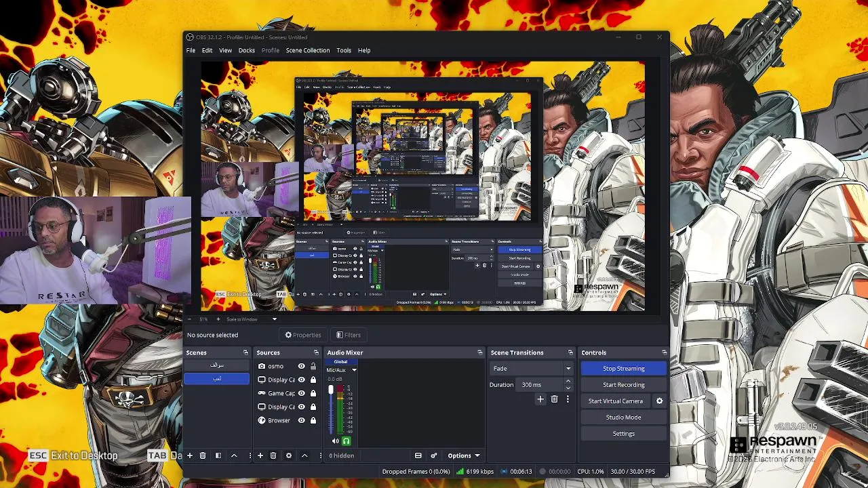Open the File menu
The height and width of the screenshot is (488, 868).
[x=191, y=50]
